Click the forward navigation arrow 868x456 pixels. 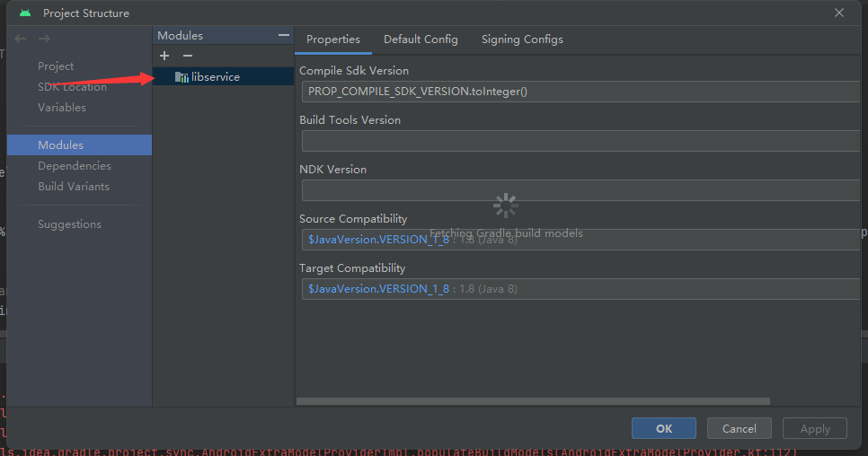point(44,39)
